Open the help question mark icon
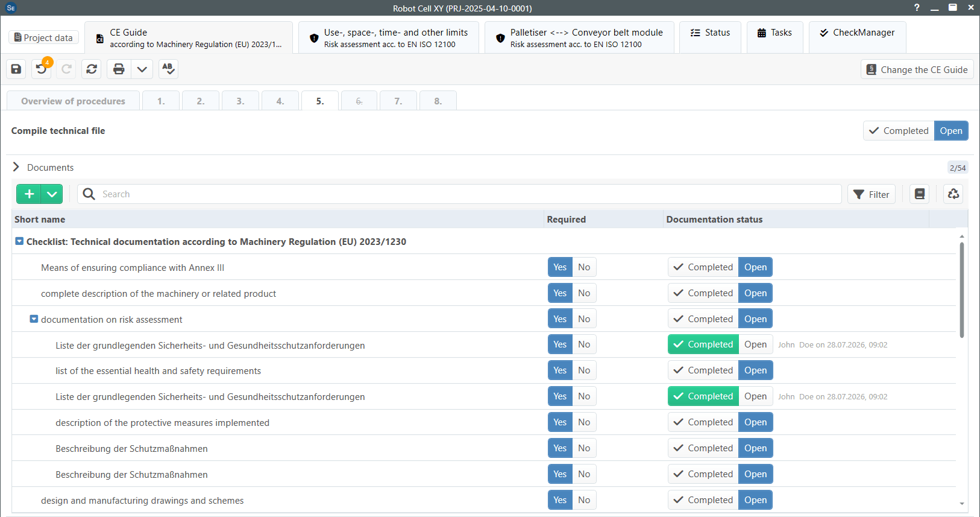This screenshot has width=980, height=517. click(x=917, y=7)
